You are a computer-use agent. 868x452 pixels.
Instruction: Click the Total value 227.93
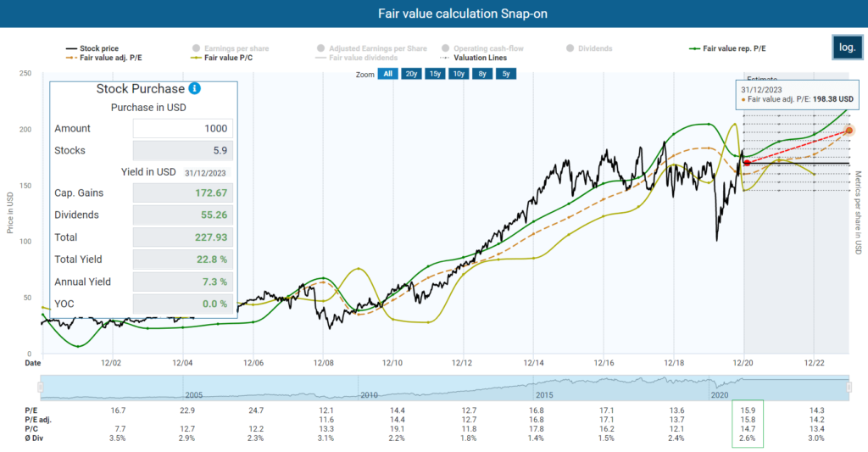pyautogui.click(x=183, y=237)
